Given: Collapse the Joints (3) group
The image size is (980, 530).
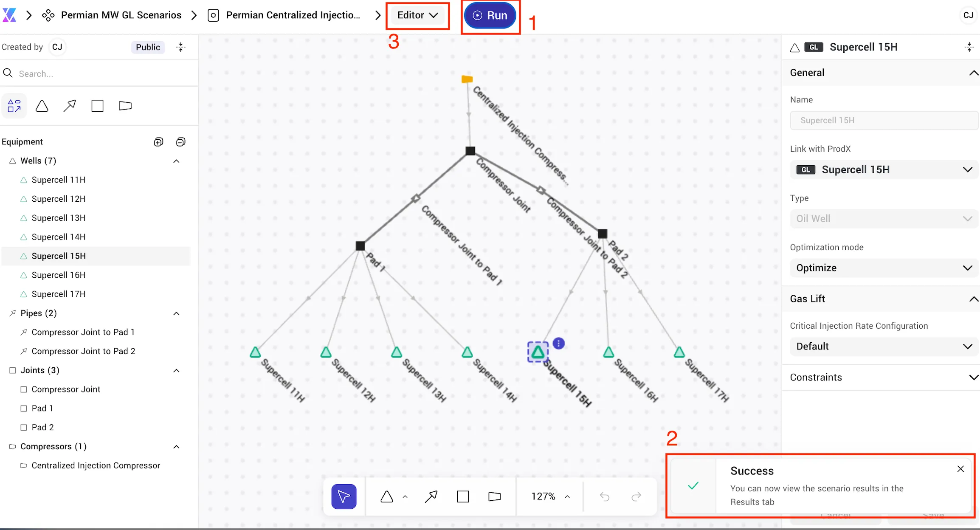Looking at the screenshot, I should pos(177,371).
